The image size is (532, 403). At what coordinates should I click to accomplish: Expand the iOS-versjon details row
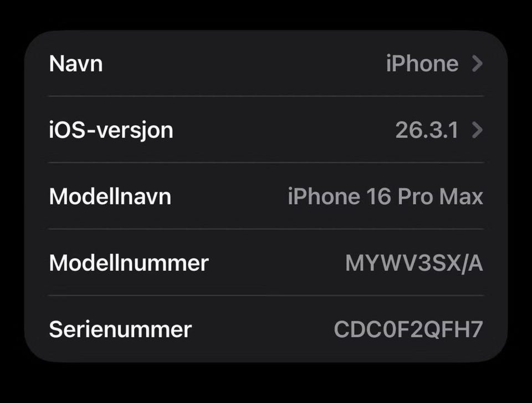click(x=266, y=130)
